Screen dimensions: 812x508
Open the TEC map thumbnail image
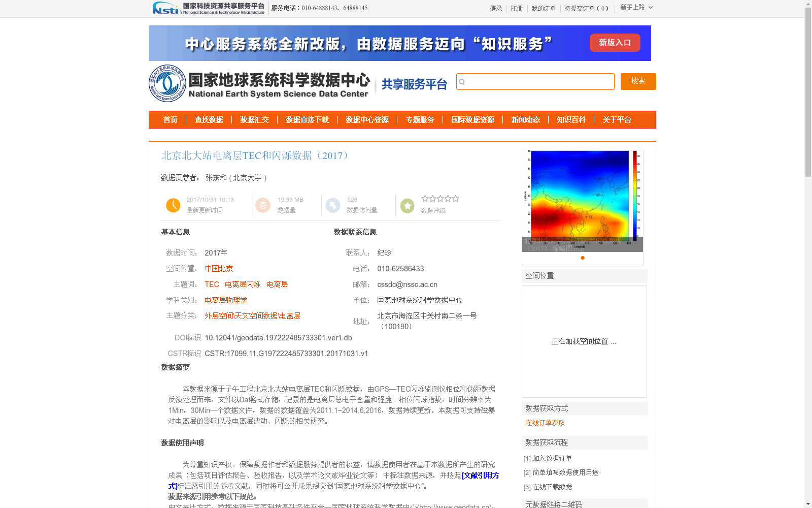tap(583, 201)
